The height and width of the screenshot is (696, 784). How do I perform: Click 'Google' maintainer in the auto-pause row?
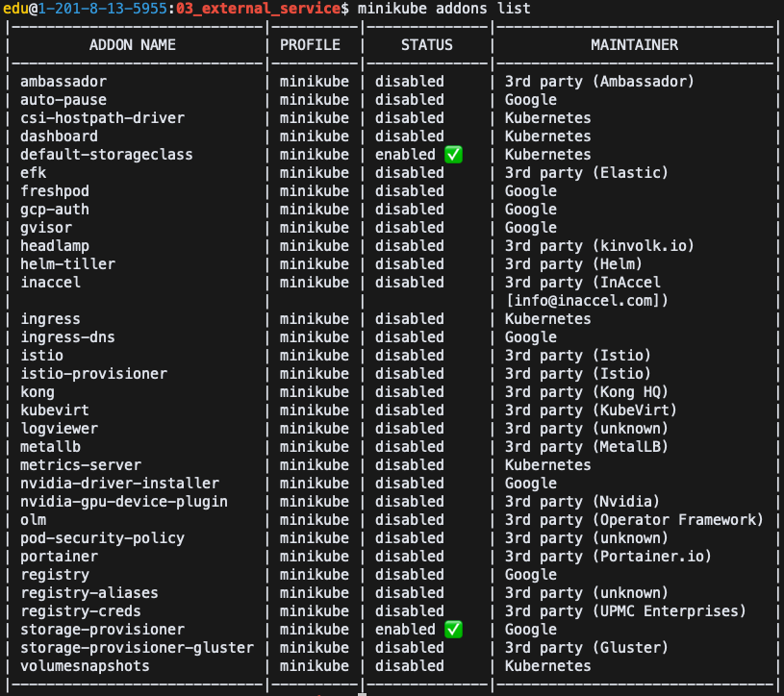pos(530,100)
